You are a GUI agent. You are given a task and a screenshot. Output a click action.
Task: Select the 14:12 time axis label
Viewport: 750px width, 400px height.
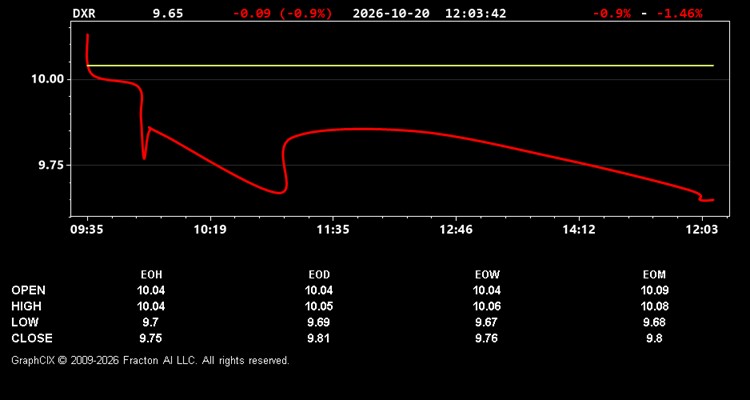pyautogui.click(x=579, y=230)
